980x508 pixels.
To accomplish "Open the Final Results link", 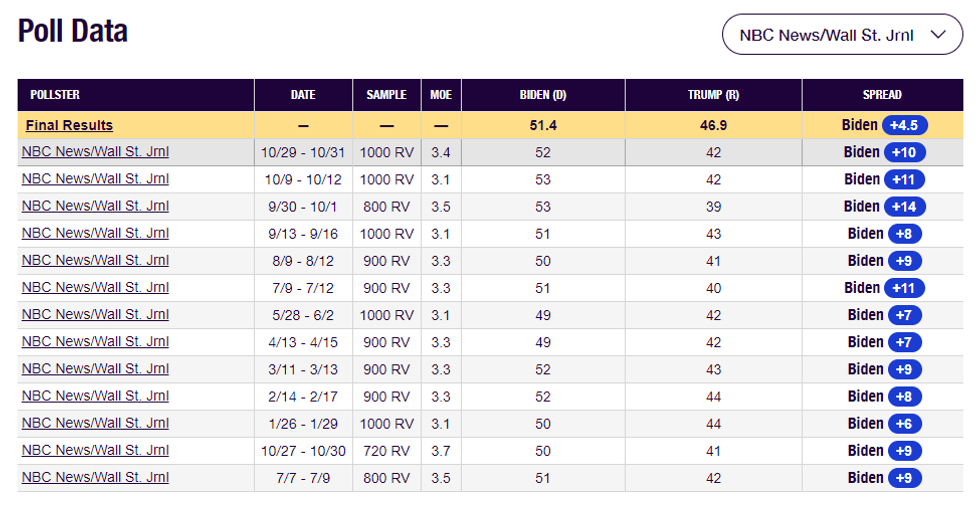I will pyautogui.click(x=69, y=125).
